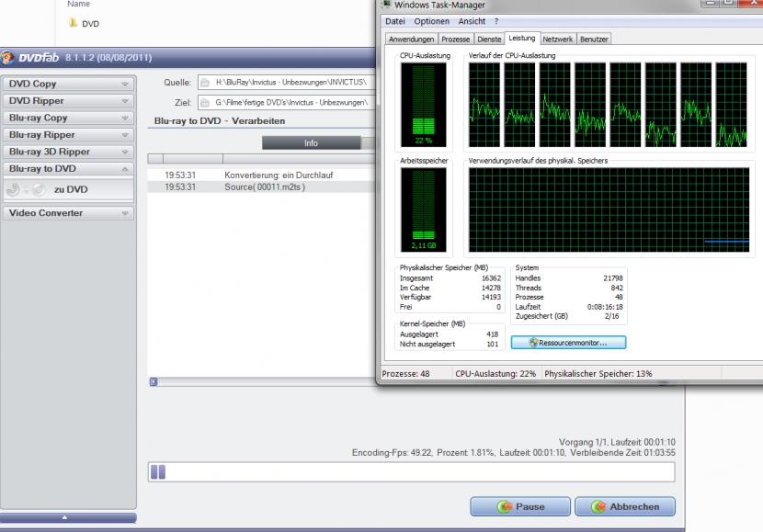
Task: Click the encoding progress bar
Action: [x=411, y=472]
